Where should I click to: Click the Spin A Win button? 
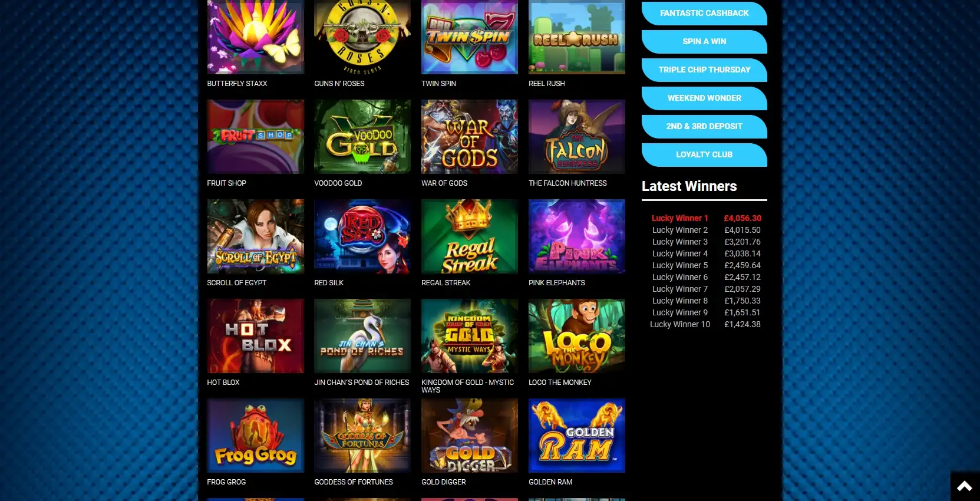[704, 41]
